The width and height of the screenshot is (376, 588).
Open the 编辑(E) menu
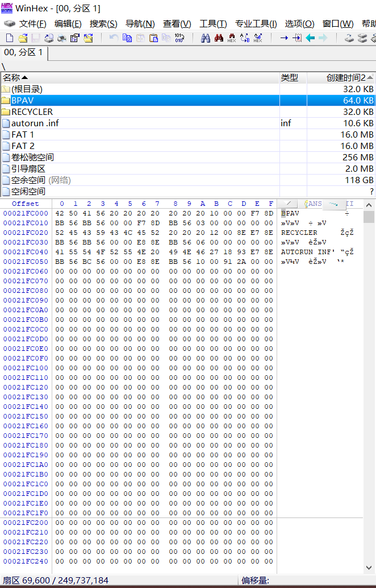68,24
